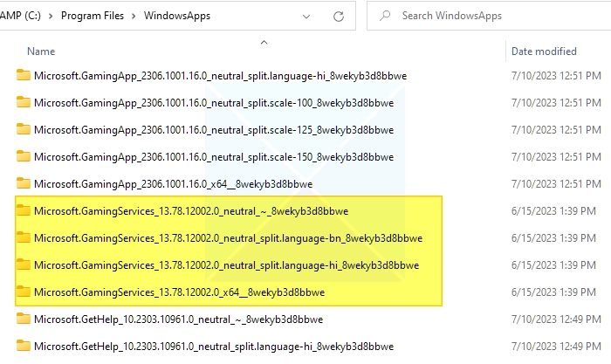
Task: Click folder icon of GamingServices neutral_~ folder
Action: tap(24, 210)
